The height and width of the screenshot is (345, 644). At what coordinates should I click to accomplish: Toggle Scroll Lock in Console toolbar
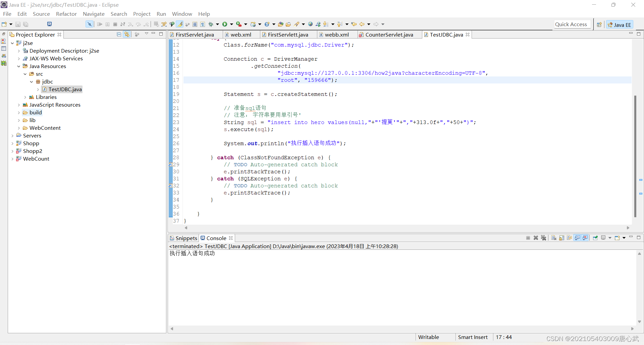click(x=561, y=238)
